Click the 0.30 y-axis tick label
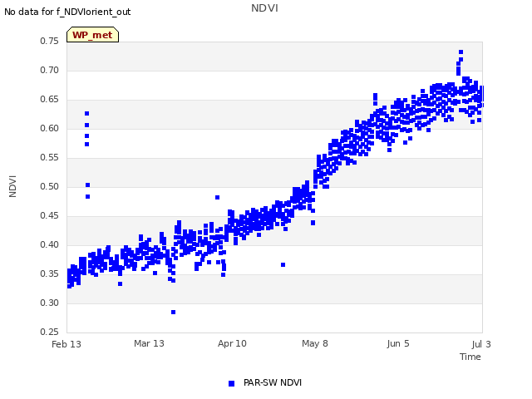Screen dimensions: 532x399 point(50,303)
